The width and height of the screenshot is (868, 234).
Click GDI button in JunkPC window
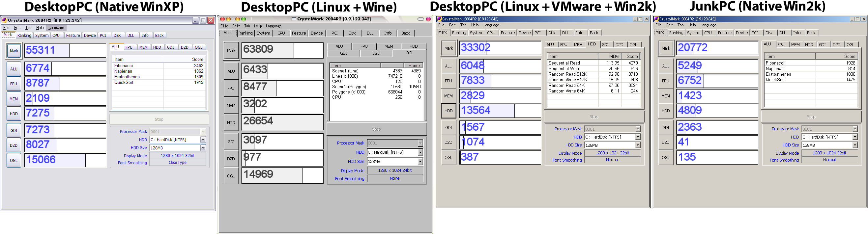click(x=665, y=128)
